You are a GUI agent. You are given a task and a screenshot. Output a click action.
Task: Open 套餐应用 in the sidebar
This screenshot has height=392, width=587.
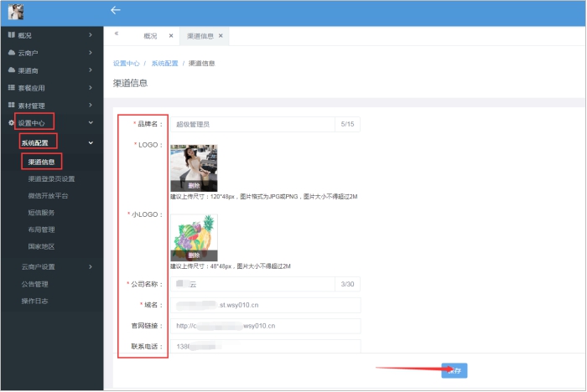32,88
